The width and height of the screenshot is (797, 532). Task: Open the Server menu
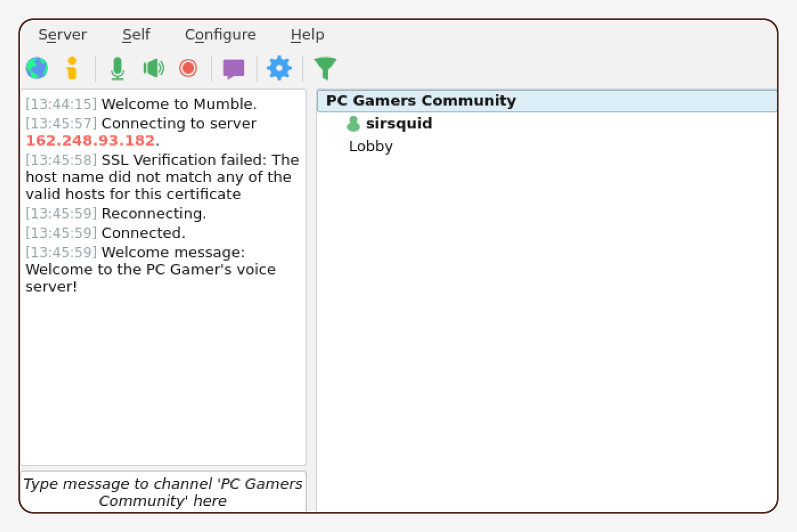[63, 35]
